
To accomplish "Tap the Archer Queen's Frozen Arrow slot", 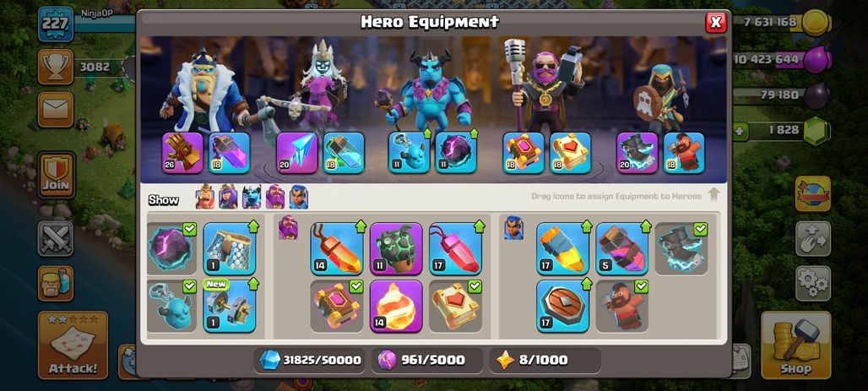I will tap(296, 153).
